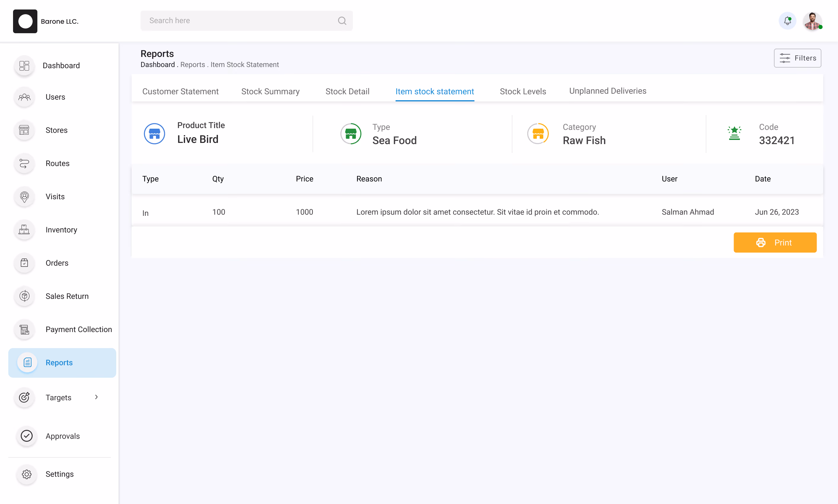Click Reports breadcrumb link
Screen dimensions: 838x504
tap(193, 65)
